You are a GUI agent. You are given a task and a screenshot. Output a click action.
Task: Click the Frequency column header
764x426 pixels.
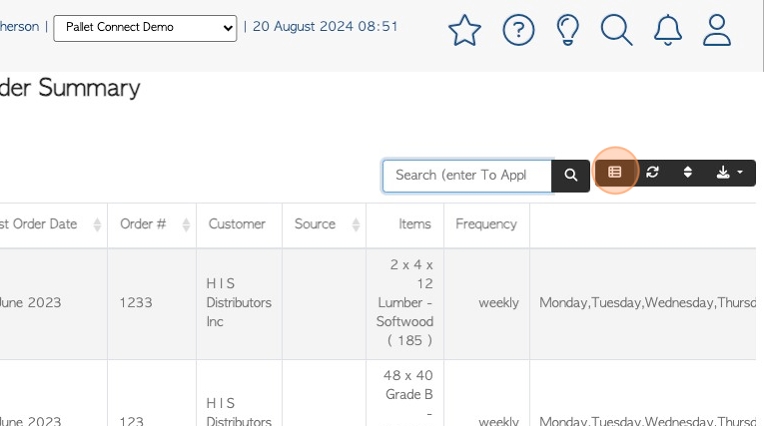tap(486, 224)
